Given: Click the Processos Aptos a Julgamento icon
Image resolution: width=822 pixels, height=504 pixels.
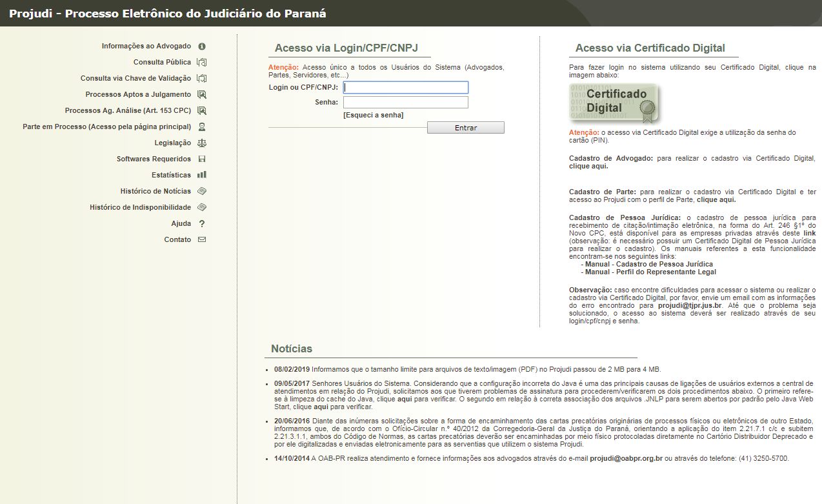Looking at the screenshot, I should [202, 95].
